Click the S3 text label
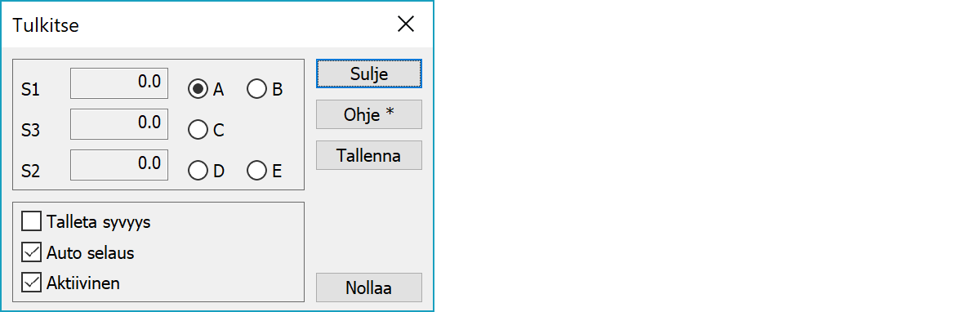The height and width of the screenshot is (312, 980). [x=31, y=131]
